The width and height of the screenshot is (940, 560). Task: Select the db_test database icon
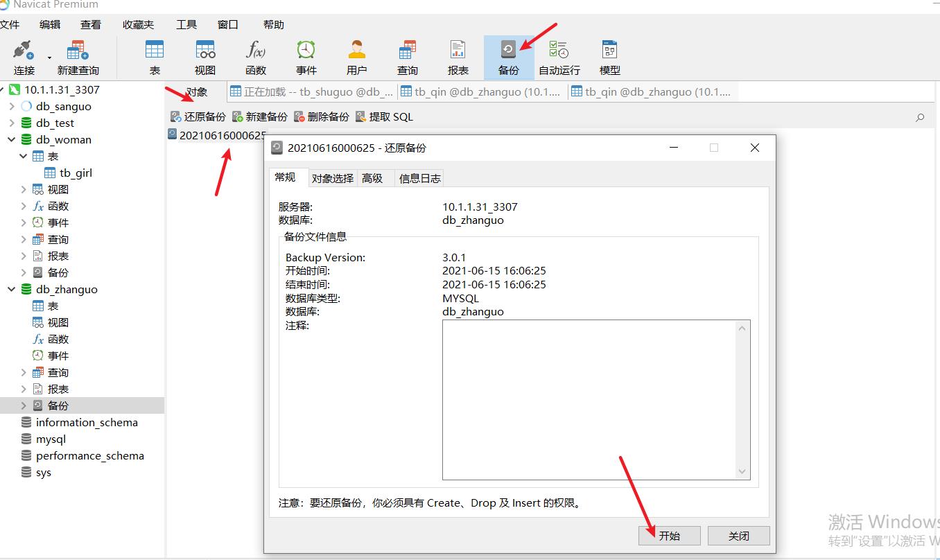tap(26, 123)
